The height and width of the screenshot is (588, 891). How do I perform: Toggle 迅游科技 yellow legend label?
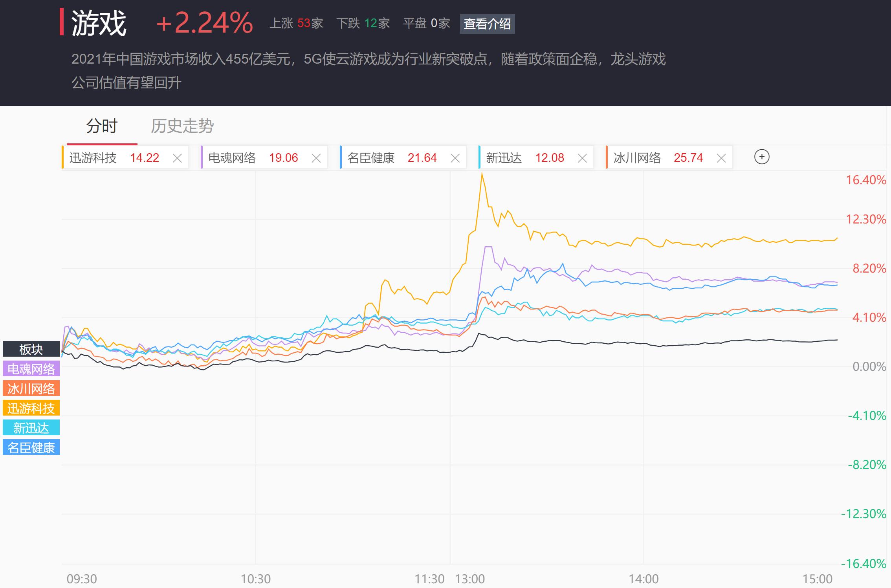[x=31, y=408]
